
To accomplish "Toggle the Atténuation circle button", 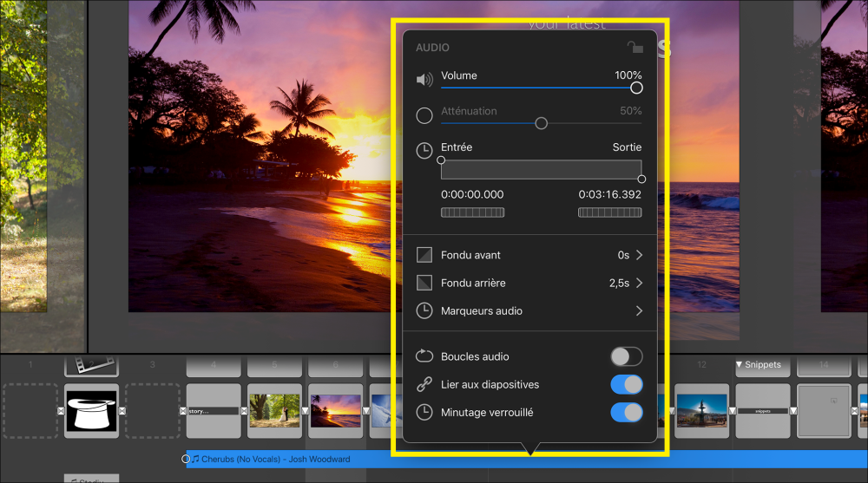I will (x=424, y=115).
